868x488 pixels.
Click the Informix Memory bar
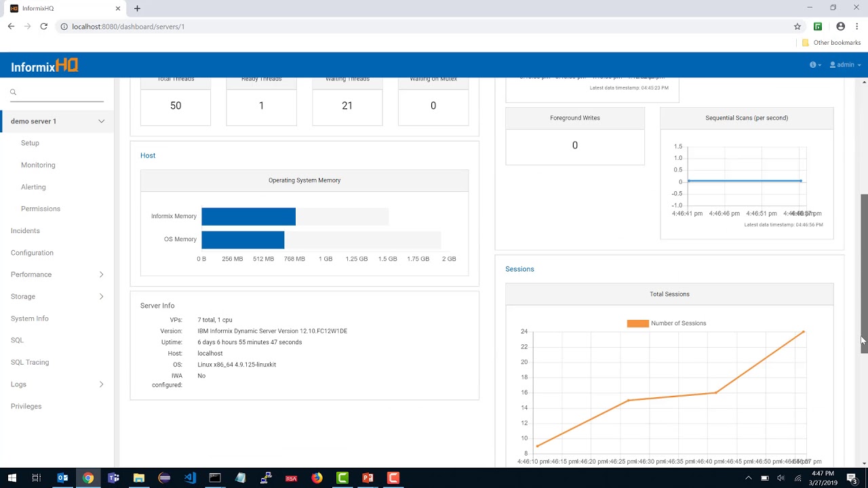click(x=248, y=216)
